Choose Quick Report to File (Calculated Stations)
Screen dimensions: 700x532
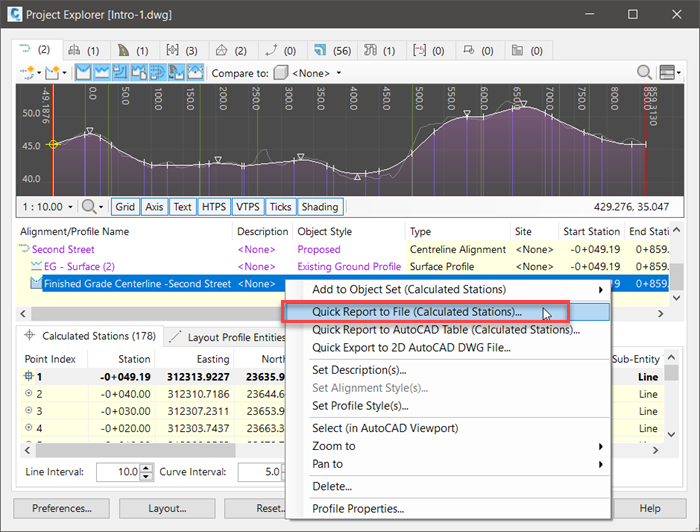(x=417, y=312)
